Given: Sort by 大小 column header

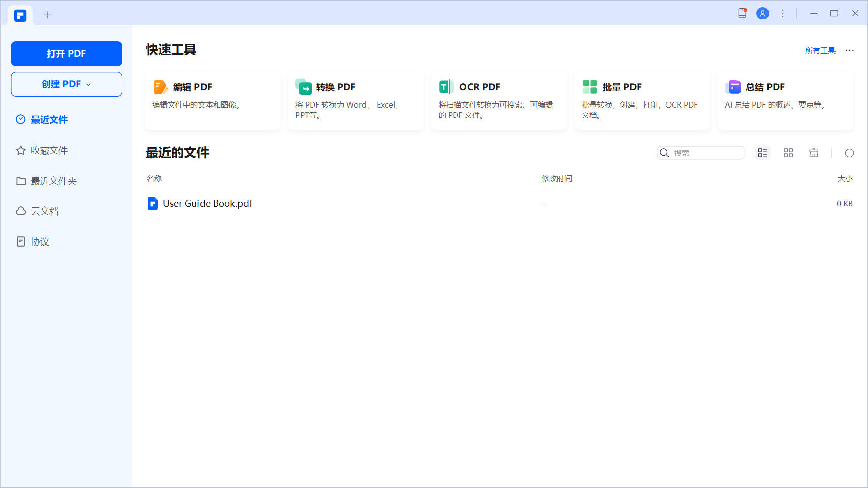Looking at the screenshot, I should point(845,179).
